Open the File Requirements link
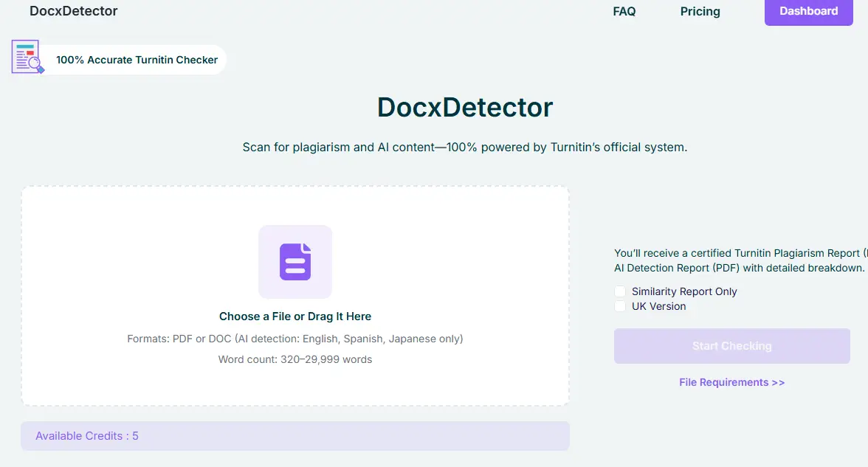The height and width of the screenshot is (467, 868). coord(732,382)
